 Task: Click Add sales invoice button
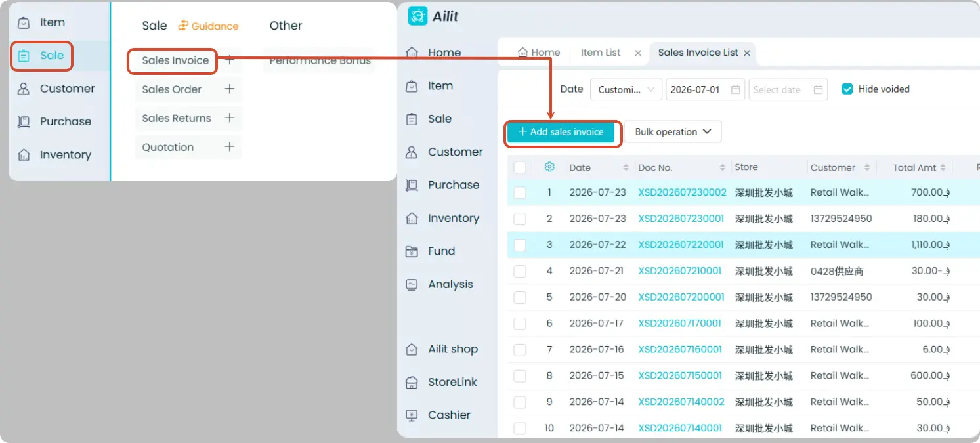tap(561, 132)
